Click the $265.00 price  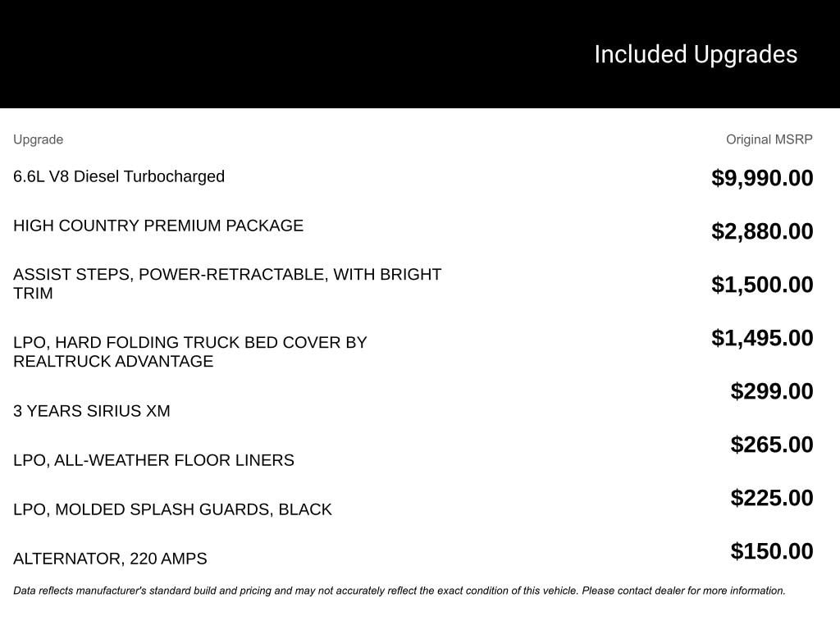tap(772, 445)
